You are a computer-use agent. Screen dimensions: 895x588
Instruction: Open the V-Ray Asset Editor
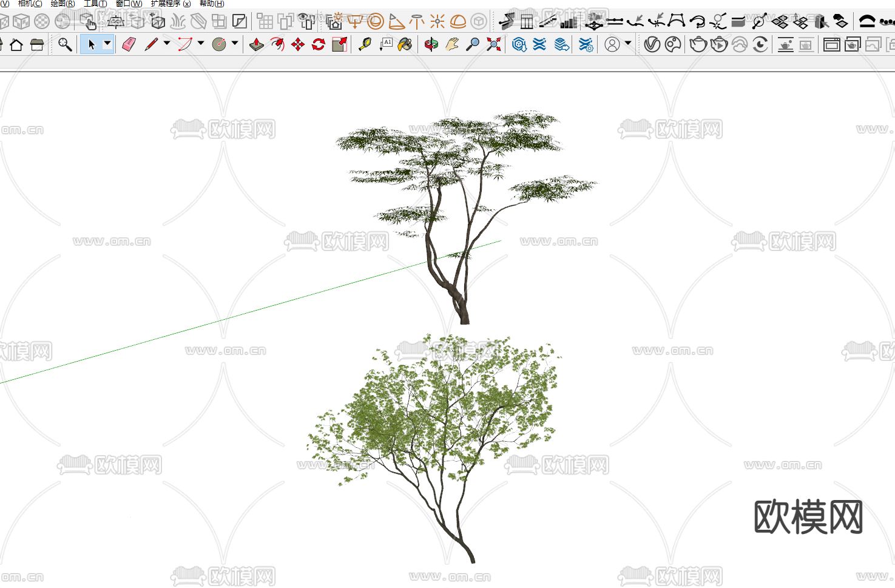point(652,44)
